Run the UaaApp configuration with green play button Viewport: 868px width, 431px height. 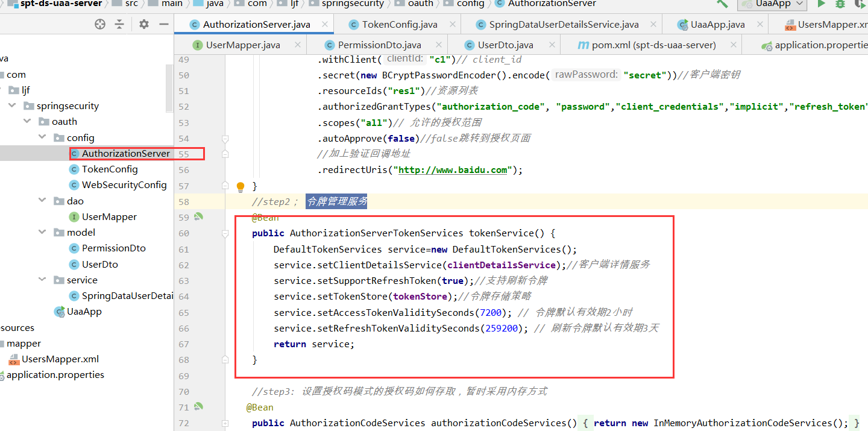point(821,4)
